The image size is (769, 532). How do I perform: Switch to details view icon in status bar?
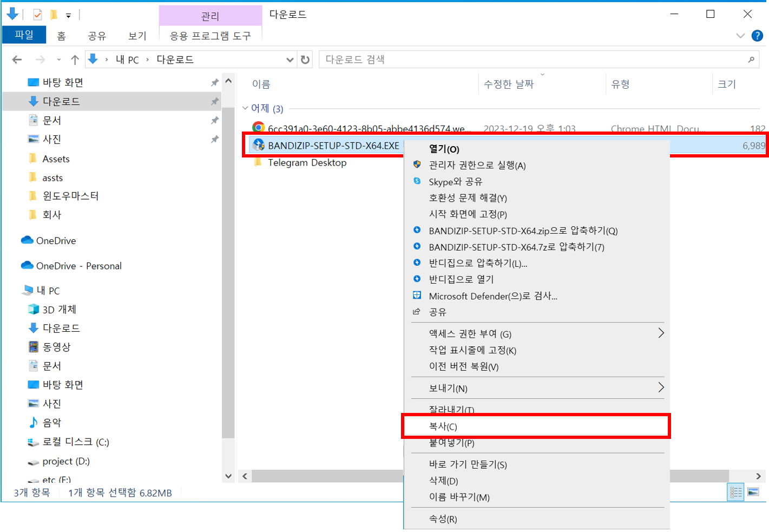point(736,492)
